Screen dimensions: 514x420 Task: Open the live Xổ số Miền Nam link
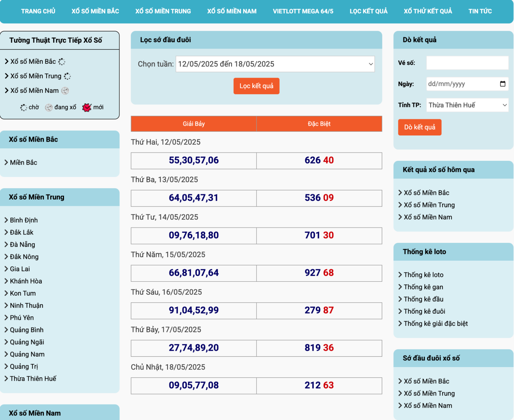pyautogui.click(x=34, y=90)
